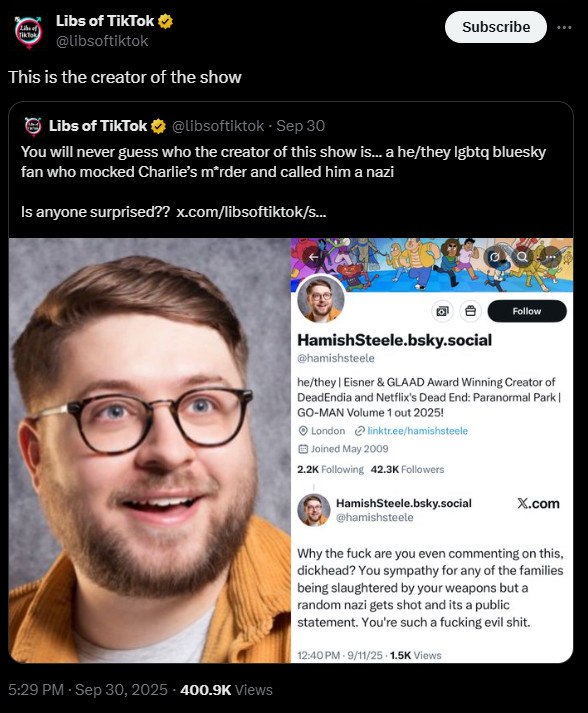The image size is (588, 713).
Task: Click the quoted tweet's small avatar icon
Action: coord(33,126)
